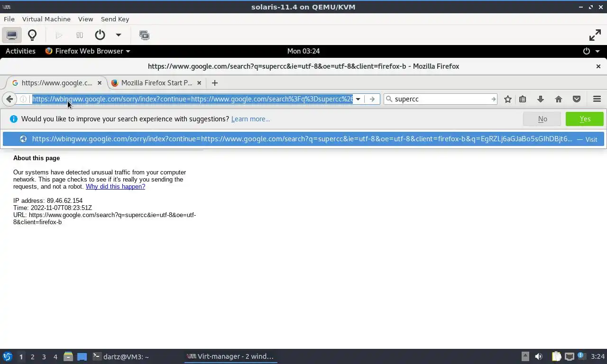
Task: Switch to the dartz@VM3 terminal window
Action: (x=121, y=356)
